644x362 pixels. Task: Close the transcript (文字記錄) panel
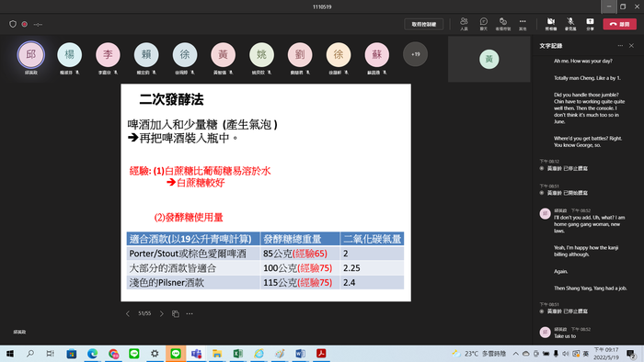coord(632,46)
